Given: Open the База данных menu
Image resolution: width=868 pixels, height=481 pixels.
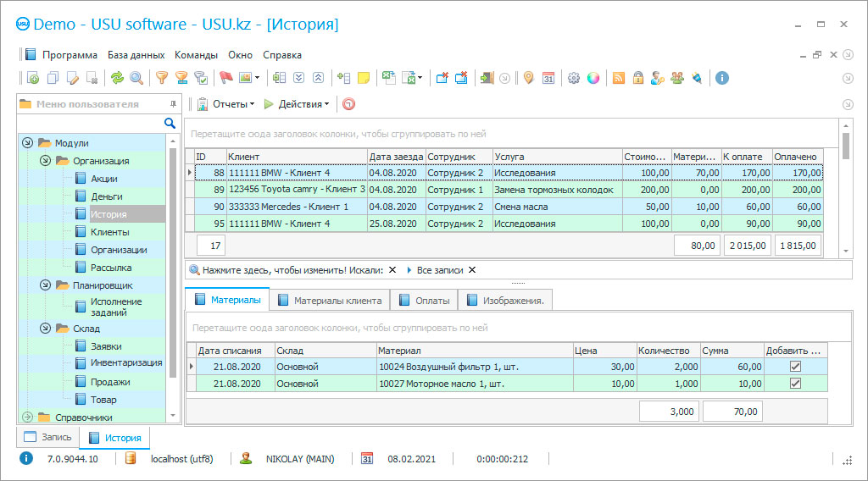Looking at the screenshot, I should 136,55.
